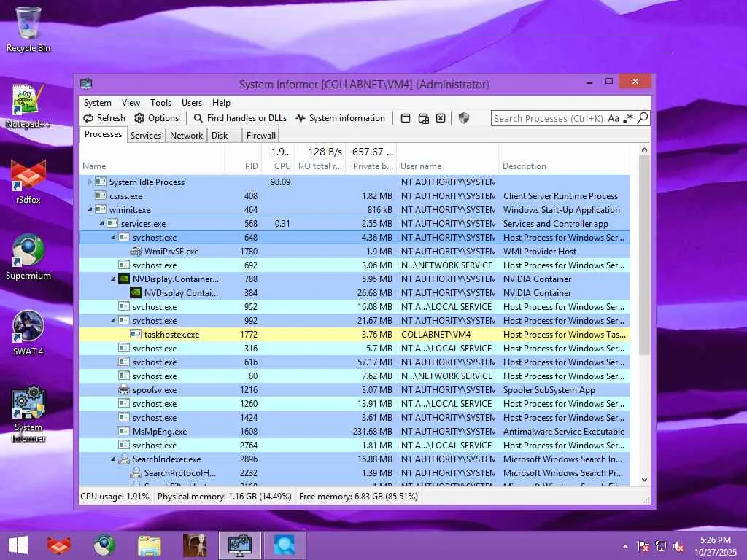This screenshot has height=560, width=747.
Task: Open the Tools menu
Action: click(160, 102)
